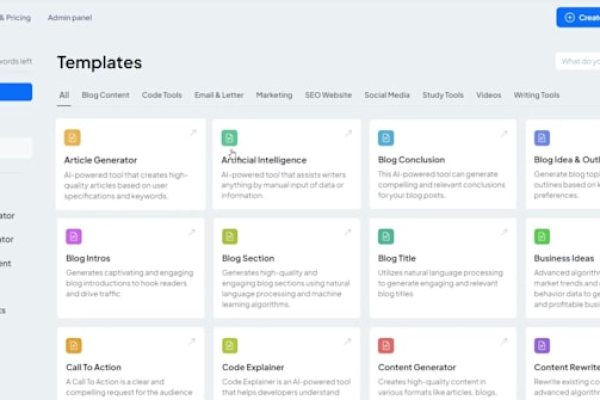Switch to the Blog Content tab
Viewport: 600px width, 400px height.
coord(105,95)
